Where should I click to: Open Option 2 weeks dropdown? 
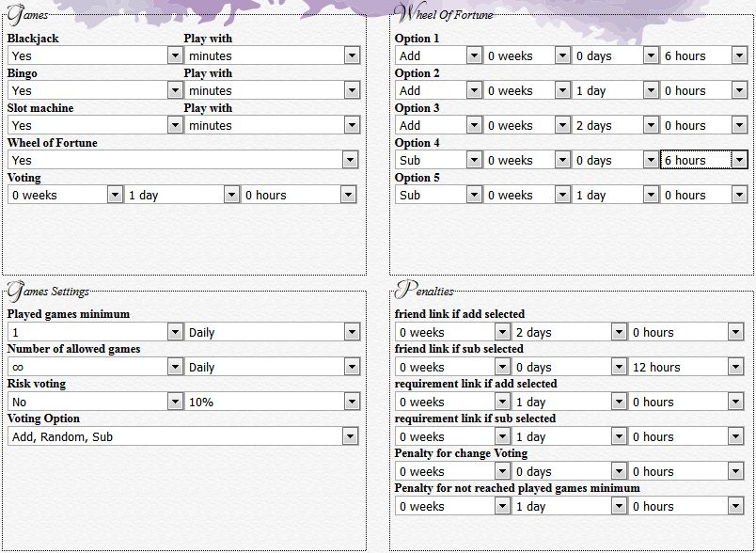pyautogui.click(x=527, y=90)
